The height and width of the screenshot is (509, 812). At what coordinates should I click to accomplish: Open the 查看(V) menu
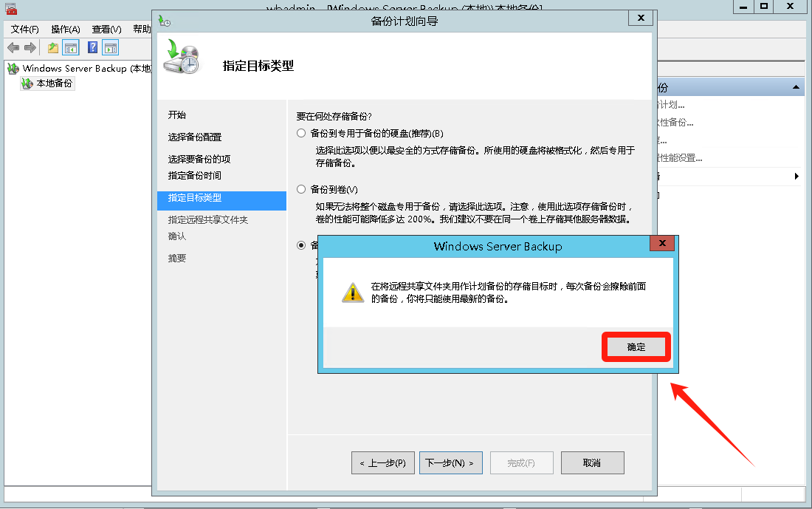pyautogui.click(x=106, y=29)
